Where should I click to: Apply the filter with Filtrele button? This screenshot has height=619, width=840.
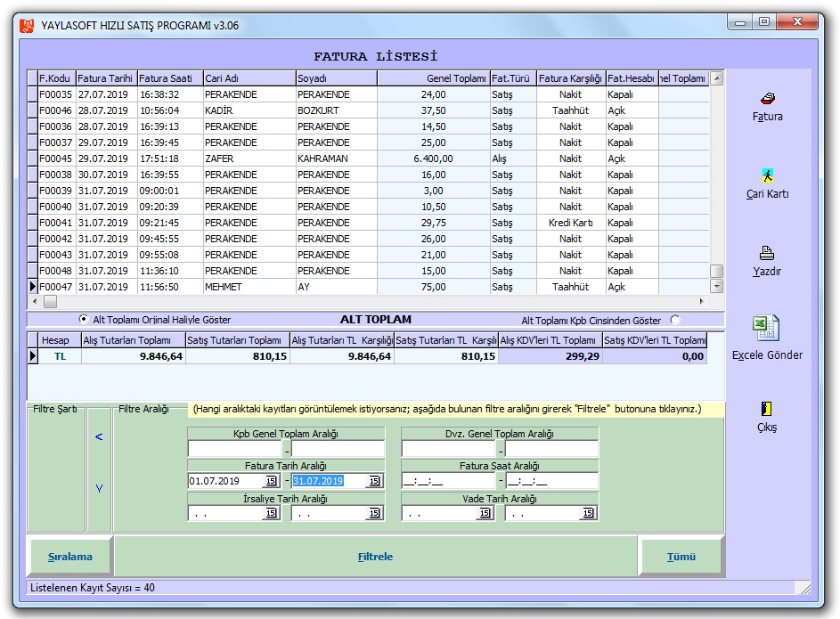375,557
